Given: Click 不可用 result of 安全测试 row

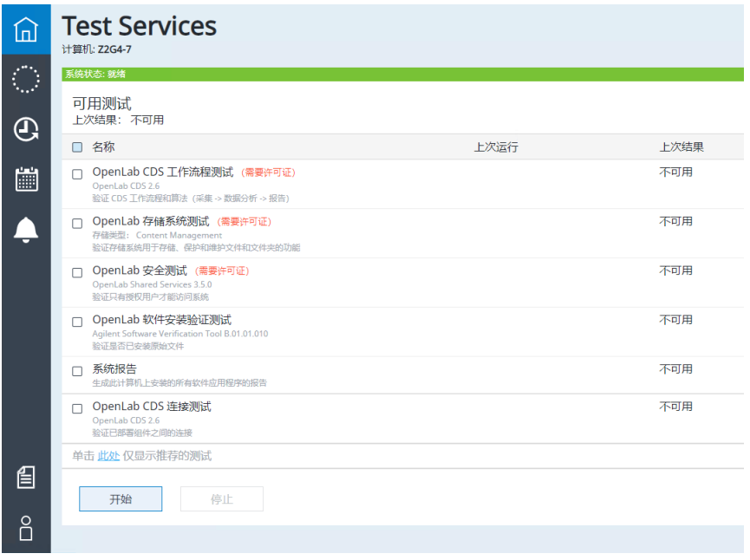Looking at the screenshot, I should point(675,270).
